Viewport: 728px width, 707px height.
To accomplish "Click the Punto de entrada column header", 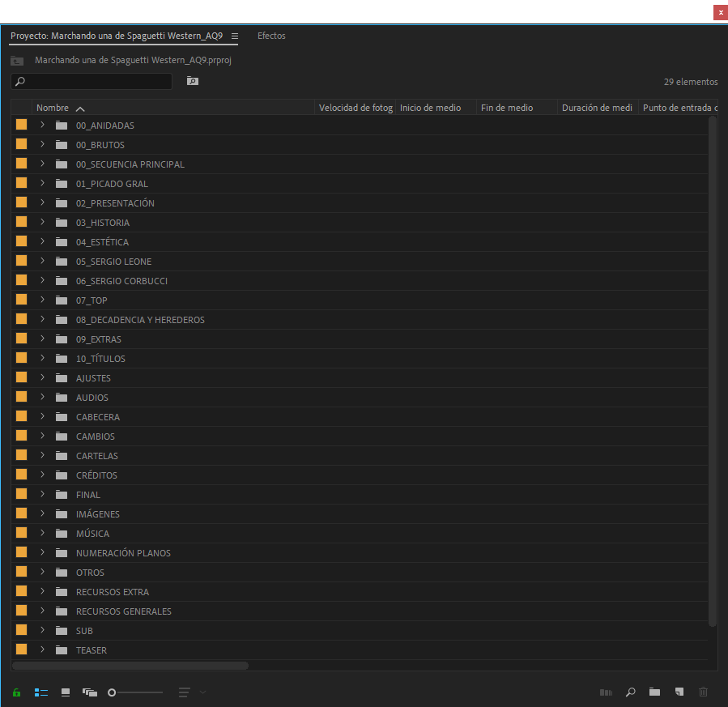I will 679,108.
